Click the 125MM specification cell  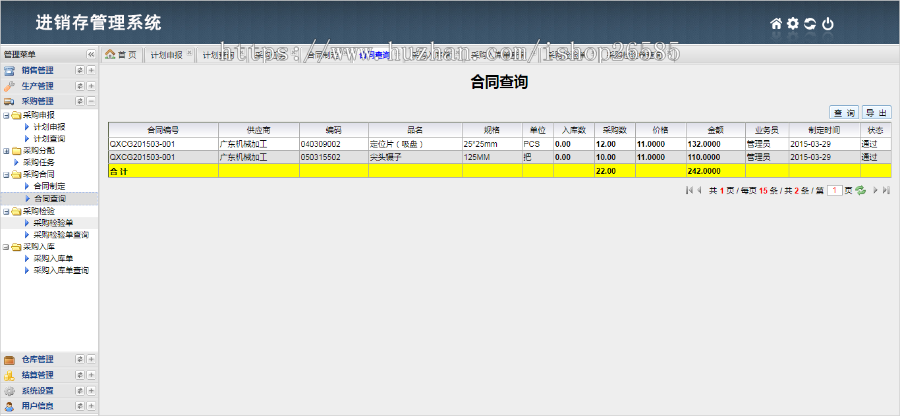492,157
